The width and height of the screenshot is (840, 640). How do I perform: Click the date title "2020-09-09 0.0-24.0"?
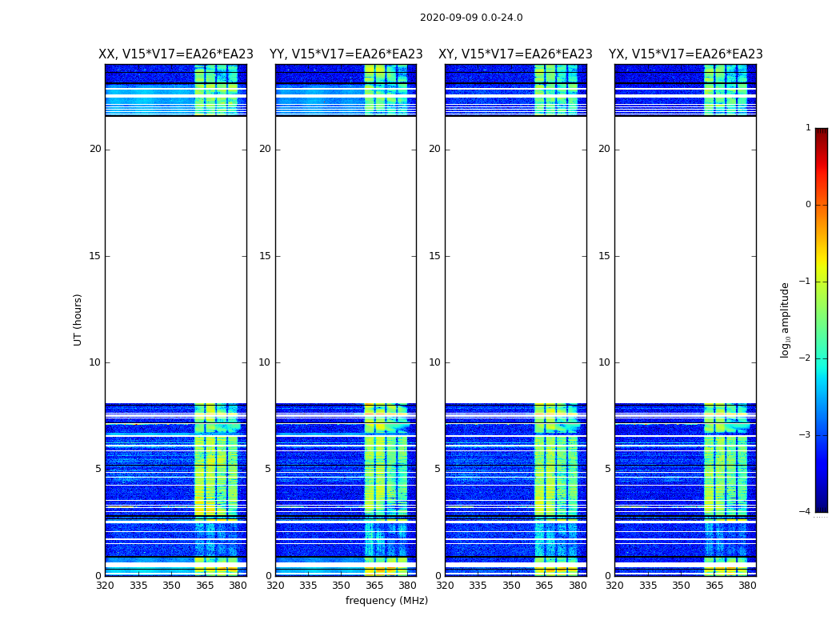[471, 18]
